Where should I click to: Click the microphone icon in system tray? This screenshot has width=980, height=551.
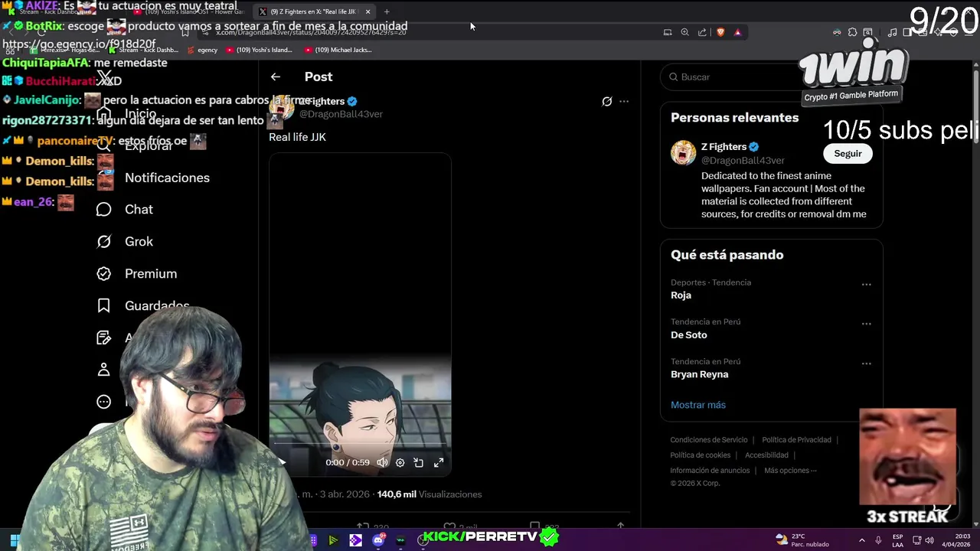coord(880,540)
